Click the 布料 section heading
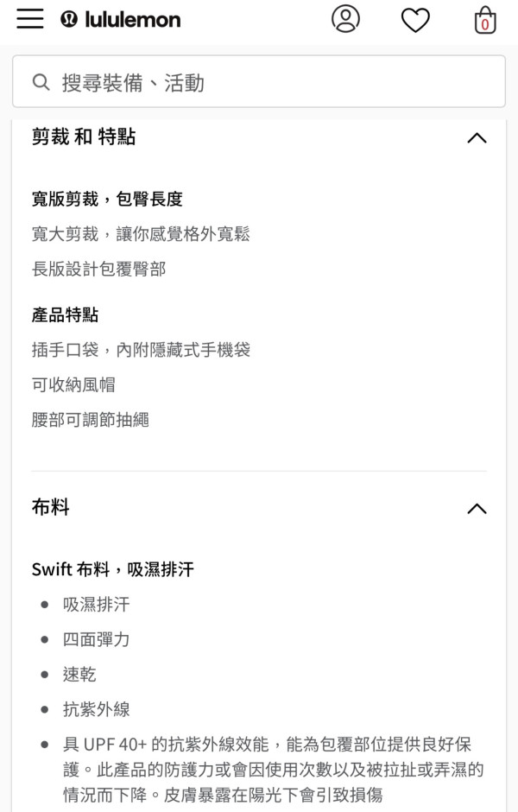This screenshot has height=812, width=518. [x=50, y=507]
